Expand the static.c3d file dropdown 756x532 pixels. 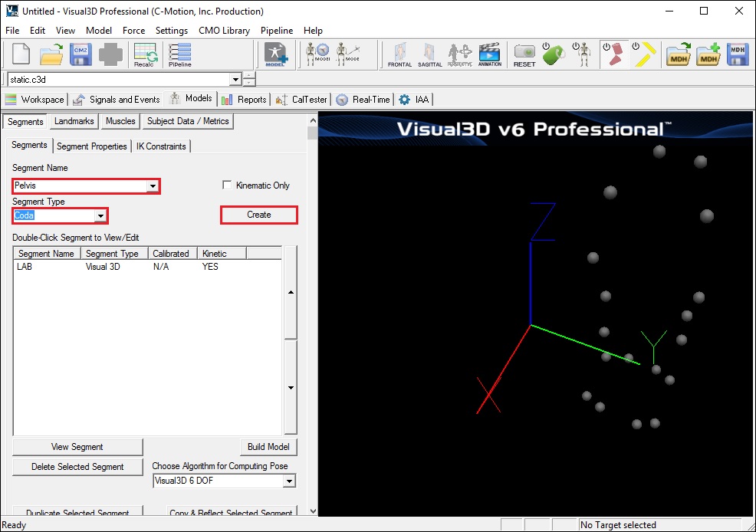pos(235,80)
